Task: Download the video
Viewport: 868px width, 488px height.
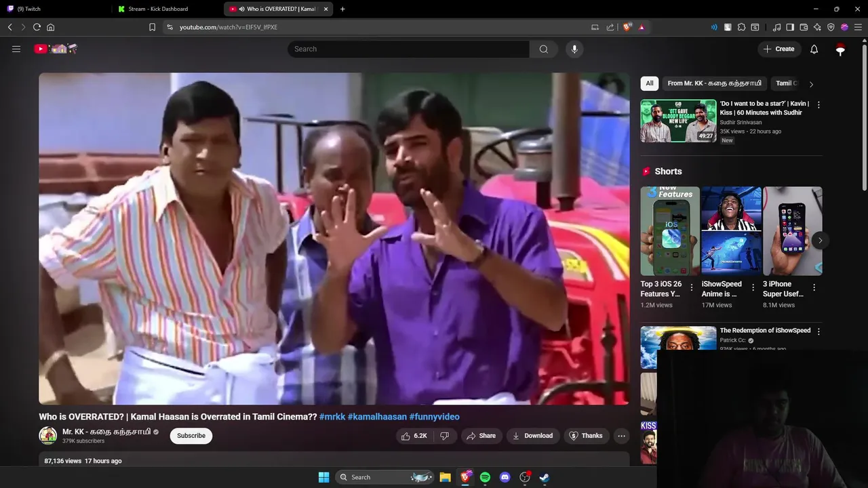Action: (x=532, y=436)
